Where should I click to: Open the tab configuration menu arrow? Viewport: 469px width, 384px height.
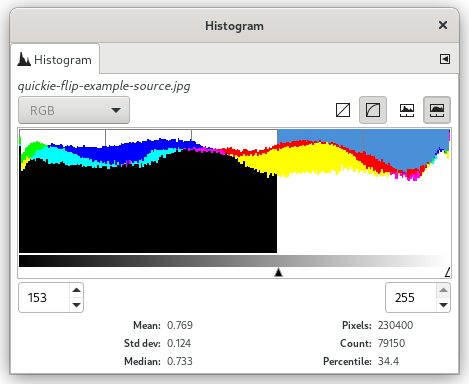point(445,59)
